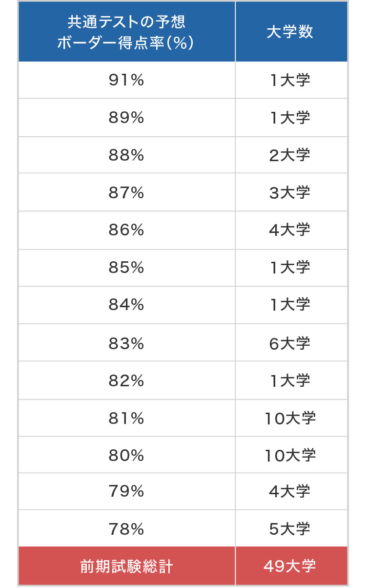The width and height of the screenshot is (366, 588).
Task: Click the 88% row's 2大学 cell
Action: 291,155
